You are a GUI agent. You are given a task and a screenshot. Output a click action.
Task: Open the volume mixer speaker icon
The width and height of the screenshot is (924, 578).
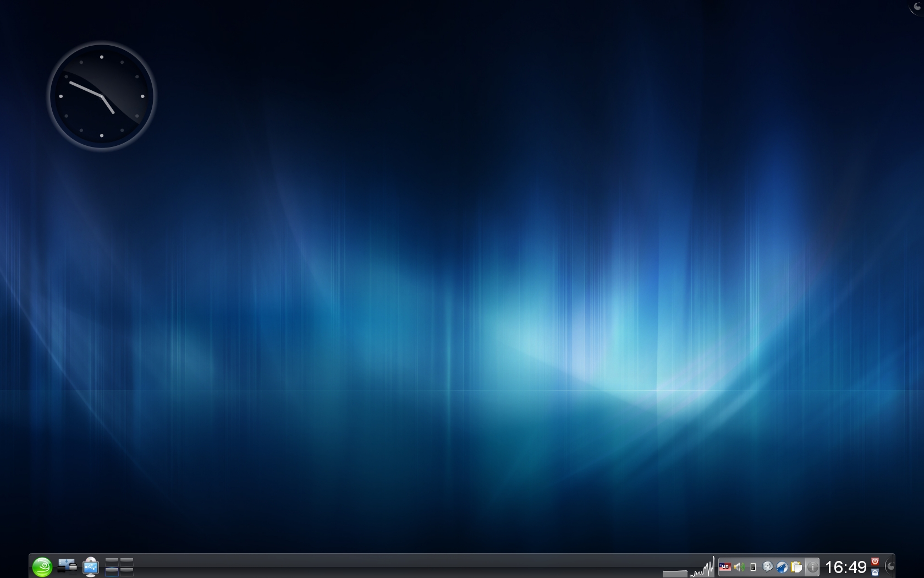pyautogui.click(x=739, y=566)
